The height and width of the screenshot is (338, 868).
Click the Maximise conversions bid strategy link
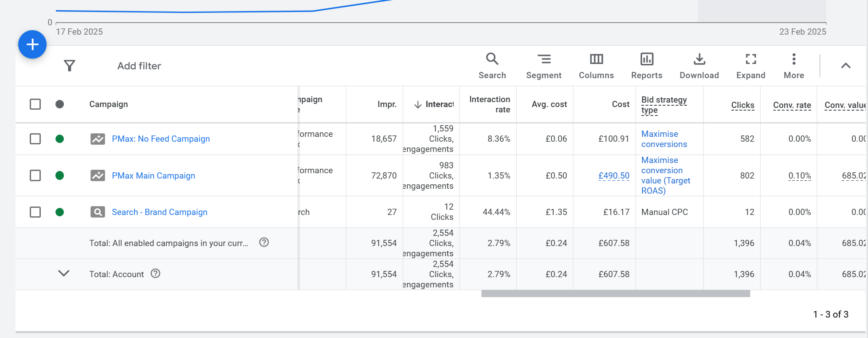pos(664,139)
